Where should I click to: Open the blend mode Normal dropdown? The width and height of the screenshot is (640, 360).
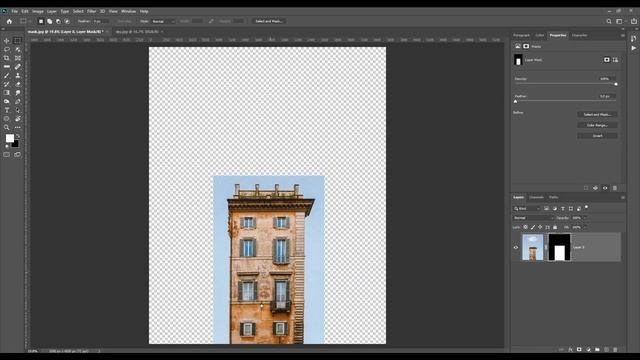[x=533, y=218]
